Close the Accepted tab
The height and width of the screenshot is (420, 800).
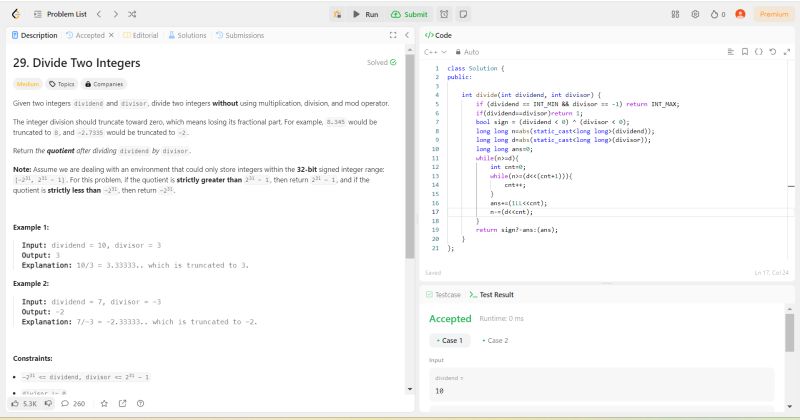[111, 35]
